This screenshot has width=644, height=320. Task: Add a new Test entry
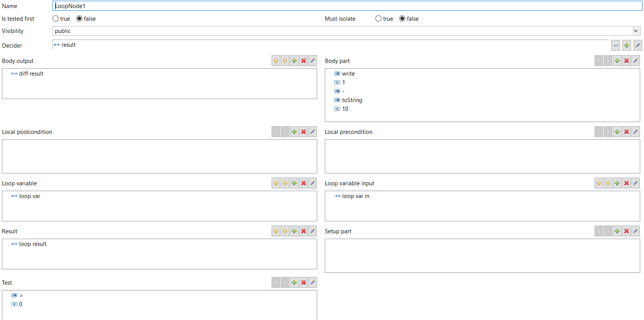tap(294, 282)
